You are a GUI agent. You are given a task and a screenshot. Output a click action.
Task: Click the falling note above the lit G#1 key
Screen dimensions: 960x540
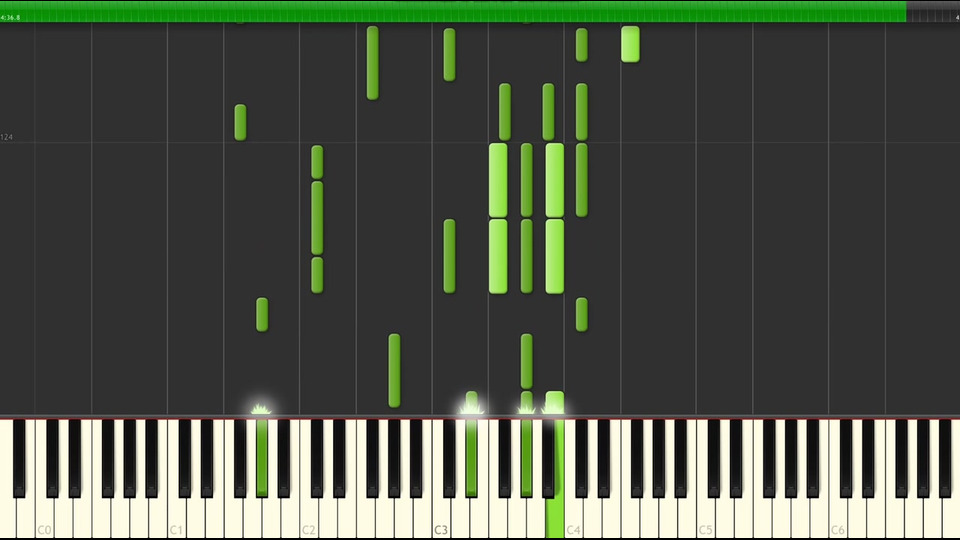262,315
